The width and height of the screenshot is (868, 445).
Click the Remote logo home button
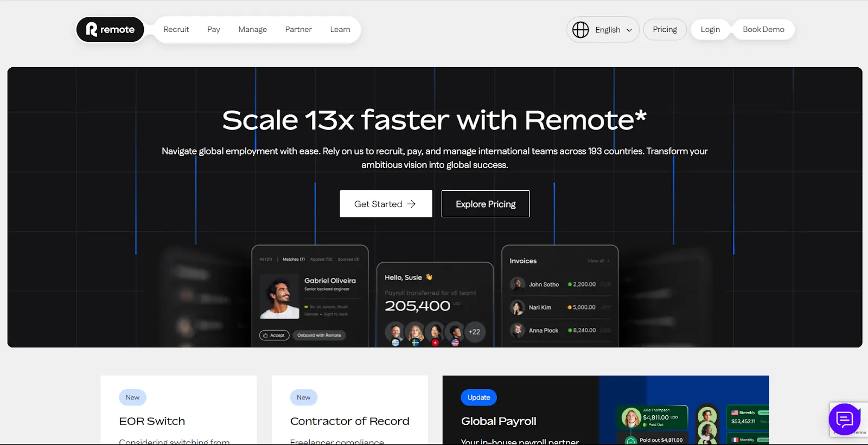point(110,29)
